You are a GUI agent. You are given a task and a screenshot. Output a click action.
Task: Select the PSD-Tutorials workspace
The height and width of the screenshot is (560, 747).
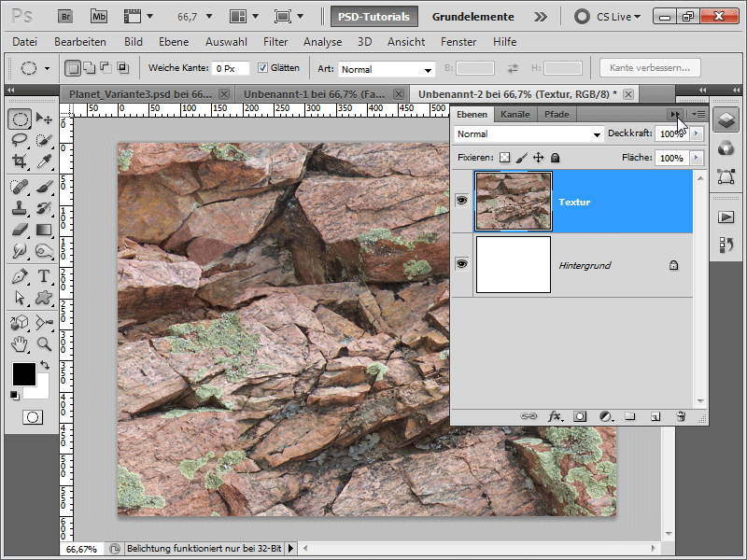374,17
